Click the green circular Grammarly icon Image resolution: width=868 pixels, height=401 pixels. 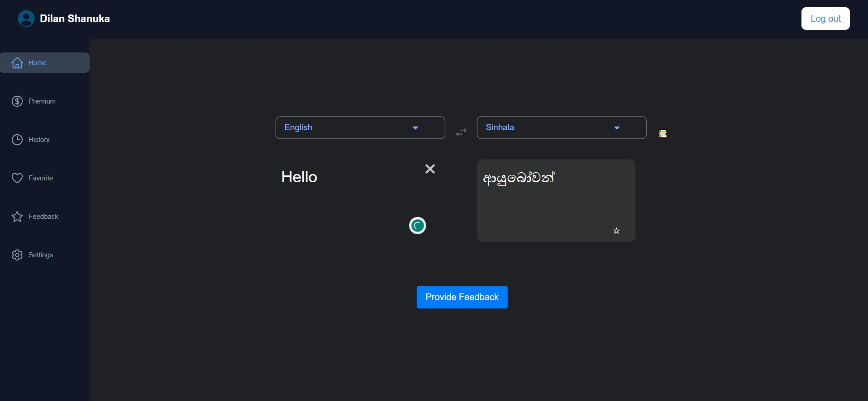coord(417,226)
